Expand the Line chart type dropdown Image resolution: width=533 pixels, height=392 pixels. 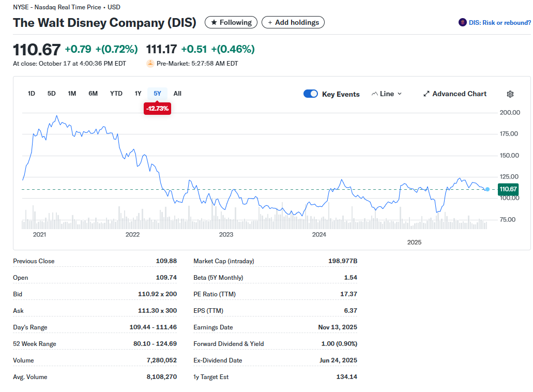[387, 94]
